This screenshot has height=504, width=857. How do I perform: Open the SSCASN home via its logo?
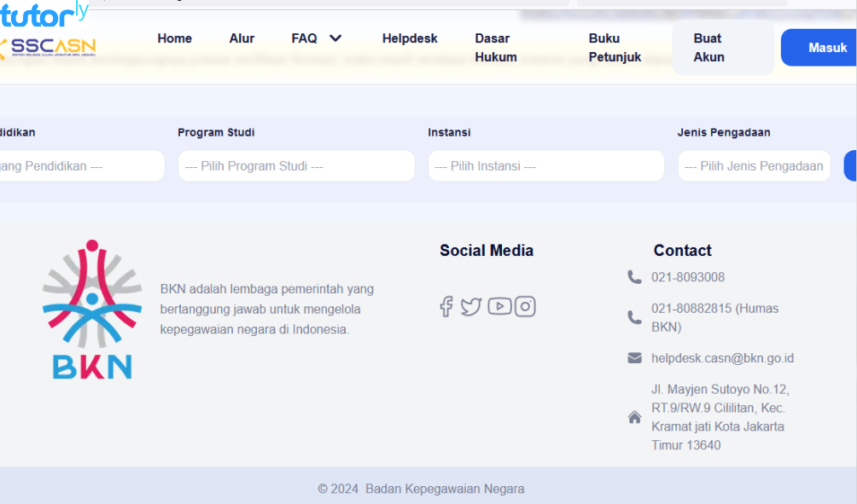pos(49,47)
